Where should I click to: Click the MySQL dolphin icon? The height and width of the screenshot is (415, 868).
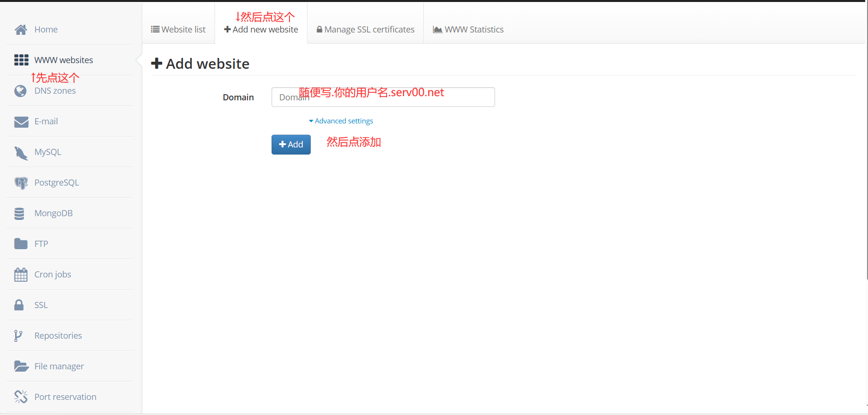[x=21, y=153]
